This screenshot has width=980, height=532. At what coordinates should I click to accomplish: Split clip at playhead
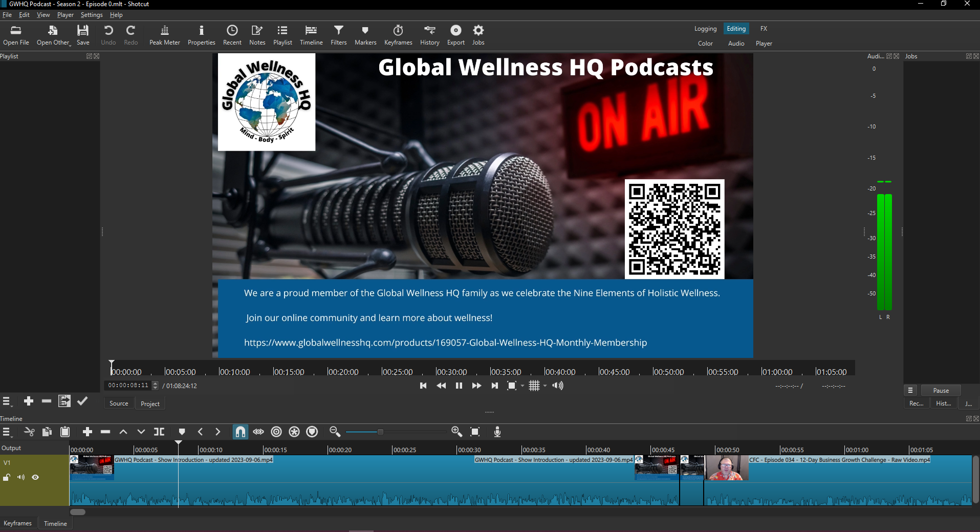point(159,432)
